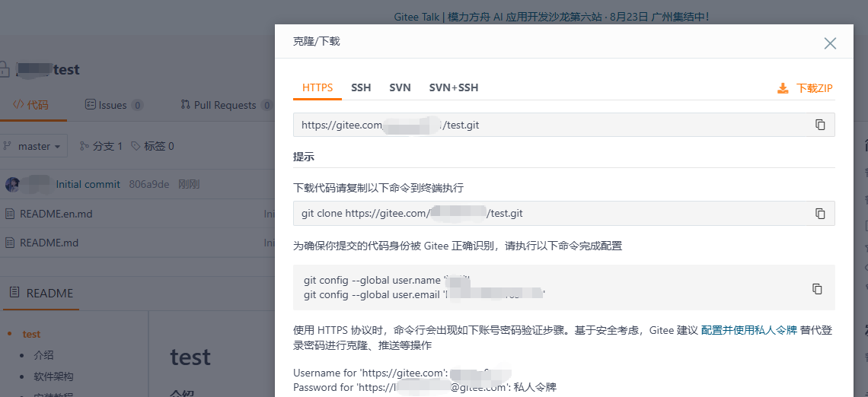
Task: Switch to the SSH tab
Action: click(361, 87)
